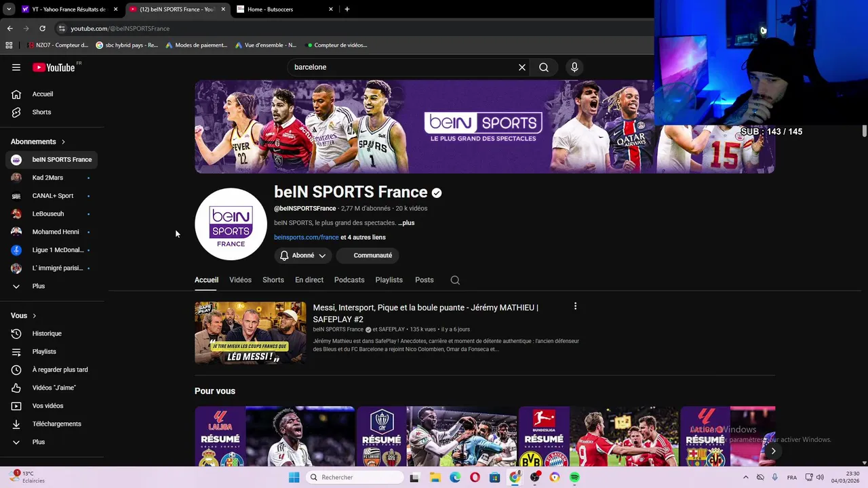Viewport: 868px width, 488px height.
Task: Open the site information icon in address bar
Action: tap(62, 28)
